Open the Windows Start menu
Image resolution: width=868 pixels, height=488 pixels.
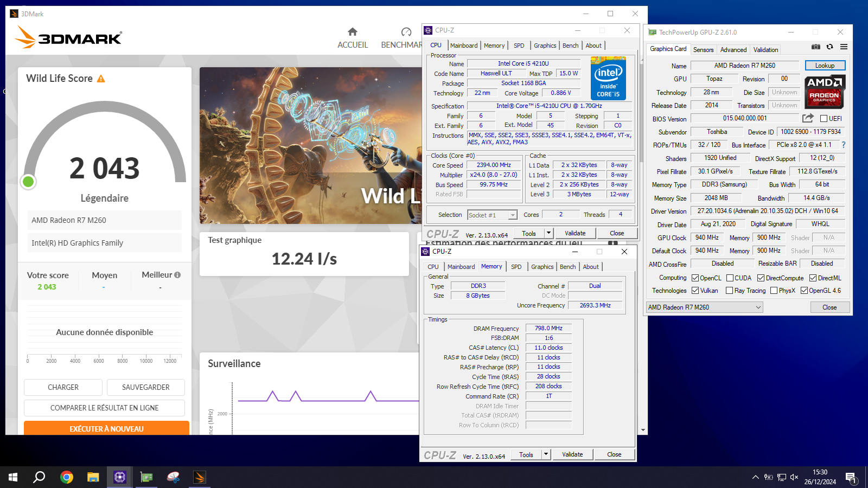click(13, 477)
